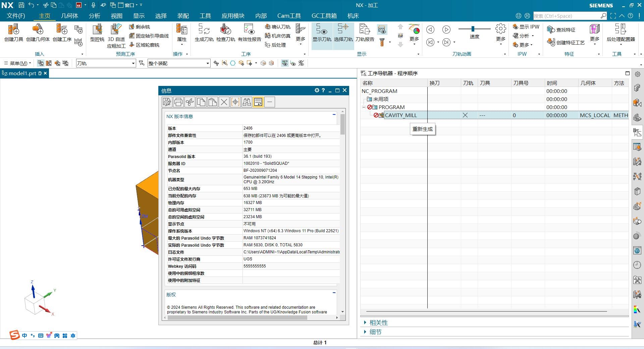Open the 整个装配 scope dropdown
The image size is (644, 349).
[179, 63]
